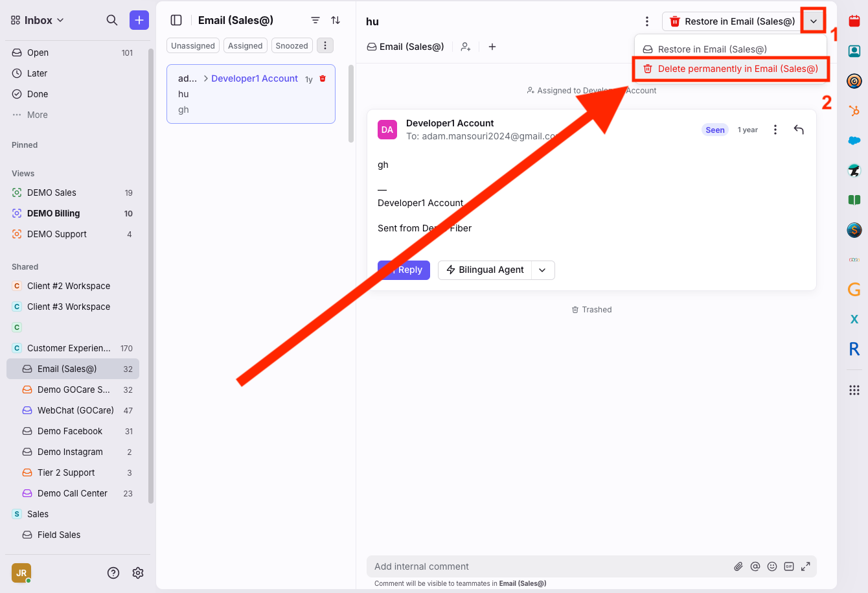
Task: Click the sort order arrows icon
Action: tap(336, 20)
